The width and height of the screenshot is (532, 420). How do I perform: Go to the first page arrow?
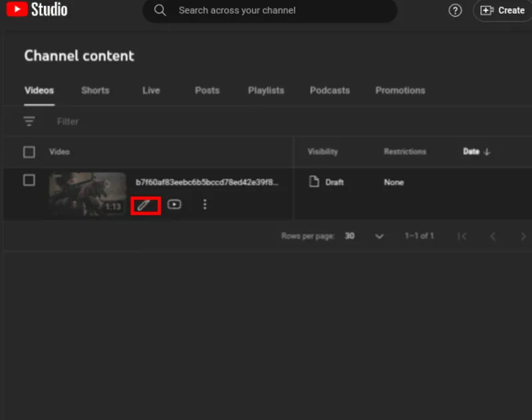[x=462, y=237]
